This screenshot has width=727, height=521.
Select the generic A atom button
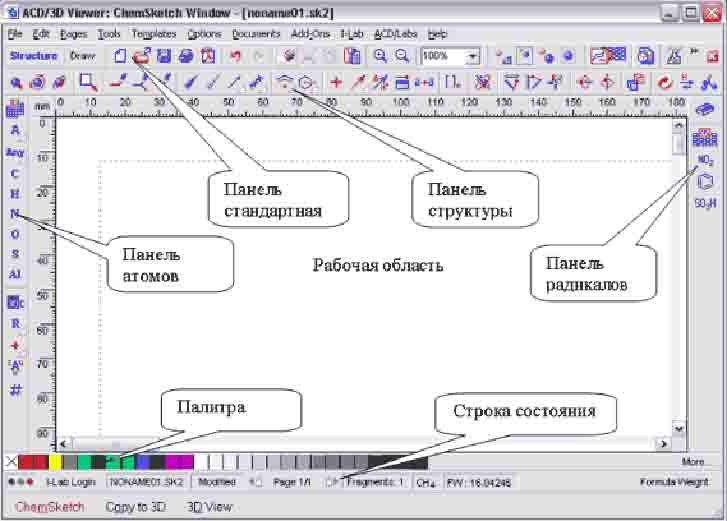(x=15, y=130)
